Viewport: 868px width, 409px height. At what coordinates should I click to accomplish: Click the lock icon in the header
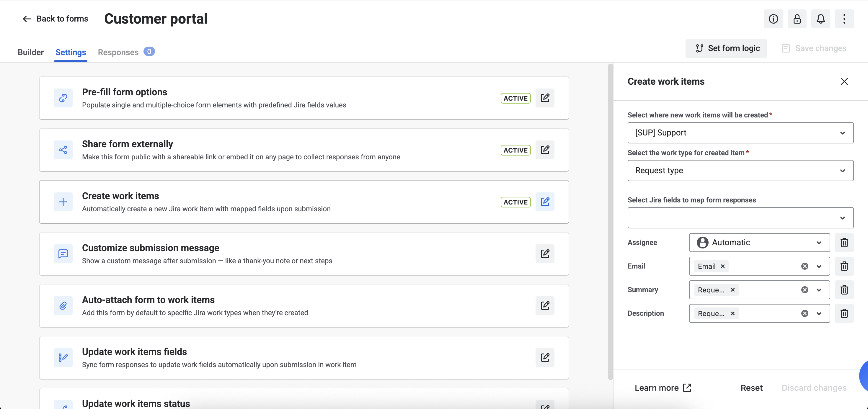pos(797,19)
